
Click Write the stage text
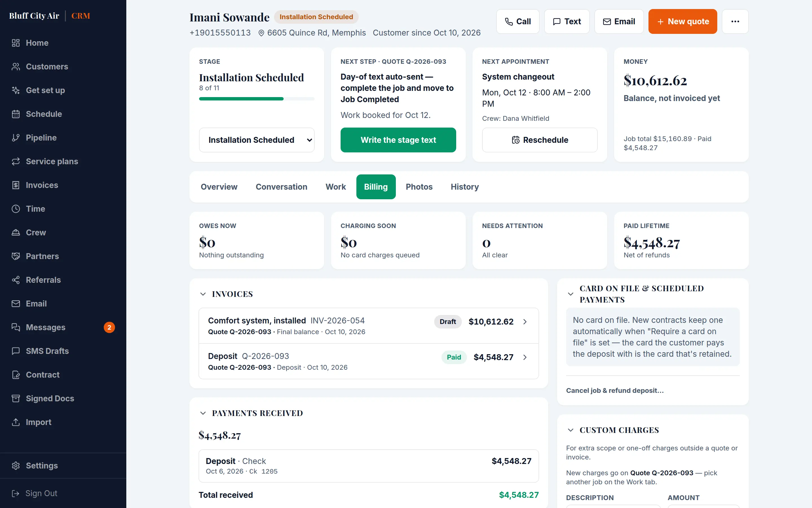coord(398,140)
